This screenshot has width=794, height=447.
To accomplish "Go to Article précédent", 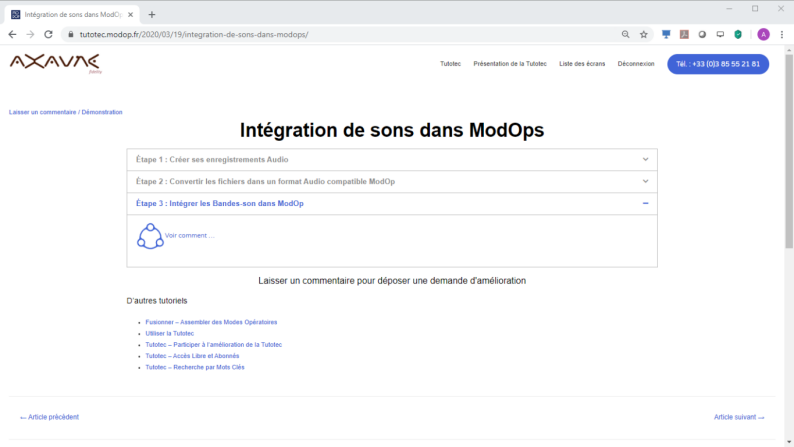I will click(49, 417).
